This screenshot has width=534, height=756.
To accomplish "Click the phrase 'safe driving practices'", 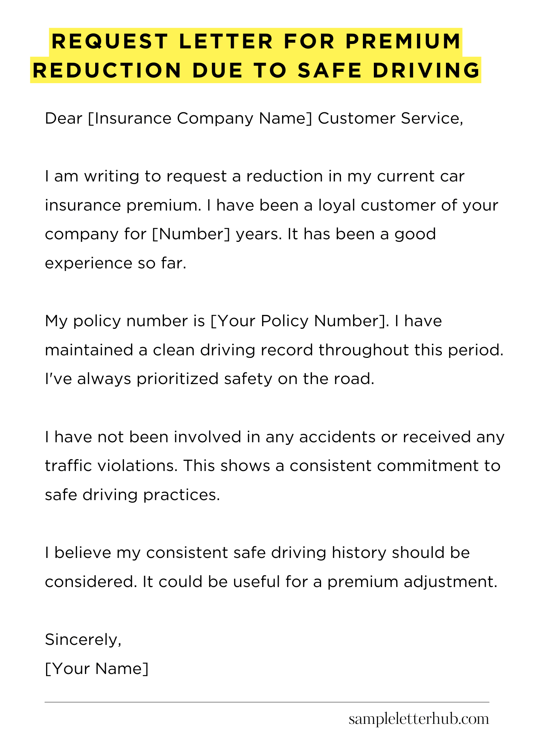I will [132, 494].
